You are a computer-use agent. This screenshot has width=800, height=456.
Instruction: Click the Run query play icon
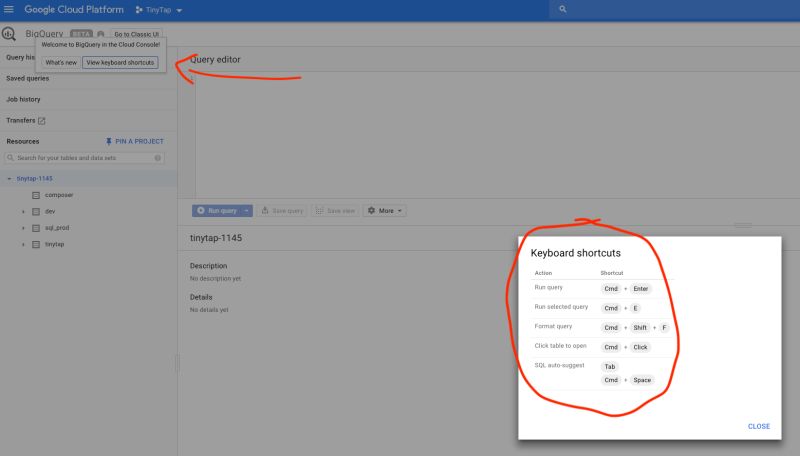(201, 210)
